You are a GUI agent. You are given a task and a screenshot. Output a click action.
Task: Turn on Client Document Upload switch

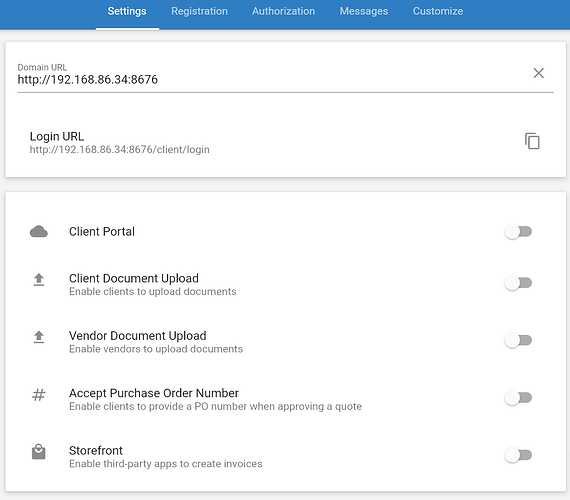(x=518, y=283)
